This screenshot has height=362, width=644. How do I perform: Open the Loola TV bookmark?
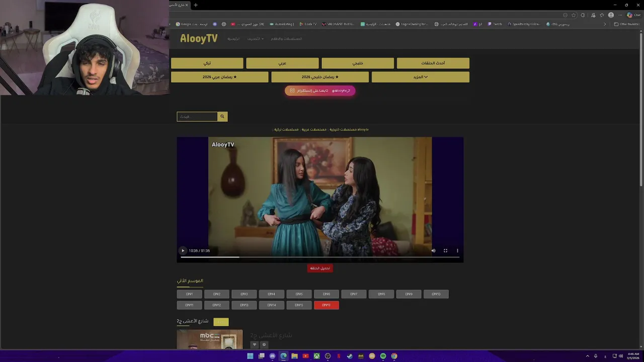pyautogui.click(x=308, y=24)
